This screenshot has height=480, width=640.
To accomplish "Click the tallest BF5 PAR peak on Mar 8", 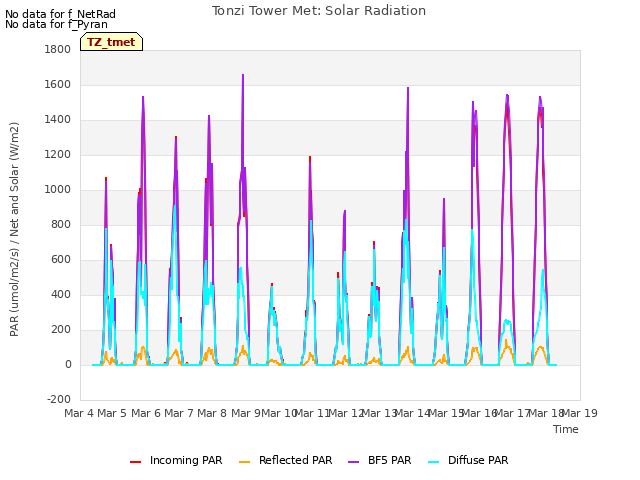I will click(243, 75).
